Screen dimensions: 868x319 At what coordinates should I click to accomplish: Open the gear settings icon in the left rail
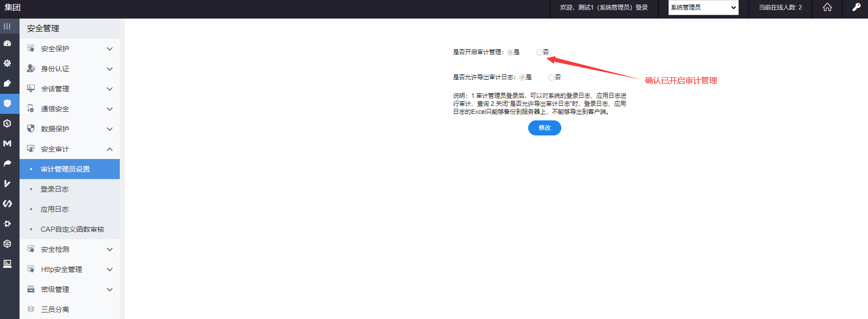pyautogui.click(x=7, y=63)
